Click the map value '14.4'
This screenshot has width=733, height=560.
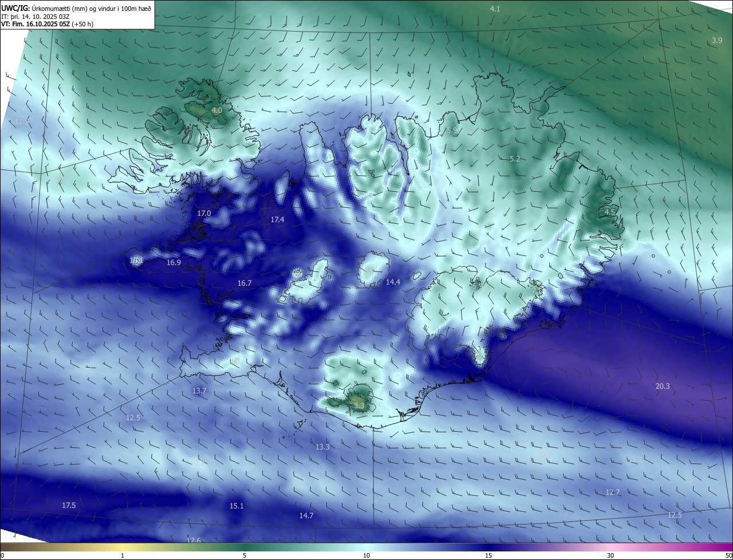click(x=393, y=282)
